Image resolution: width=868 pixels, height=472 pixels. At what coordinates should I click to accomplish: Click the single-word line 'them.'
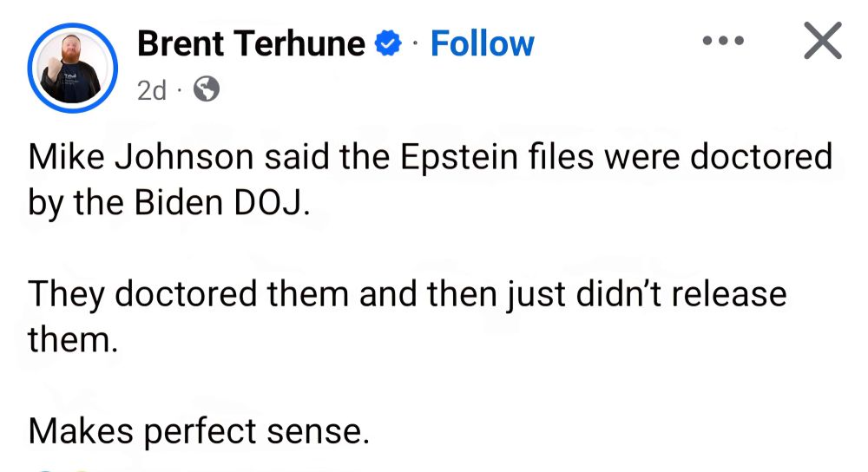[73, 339]
